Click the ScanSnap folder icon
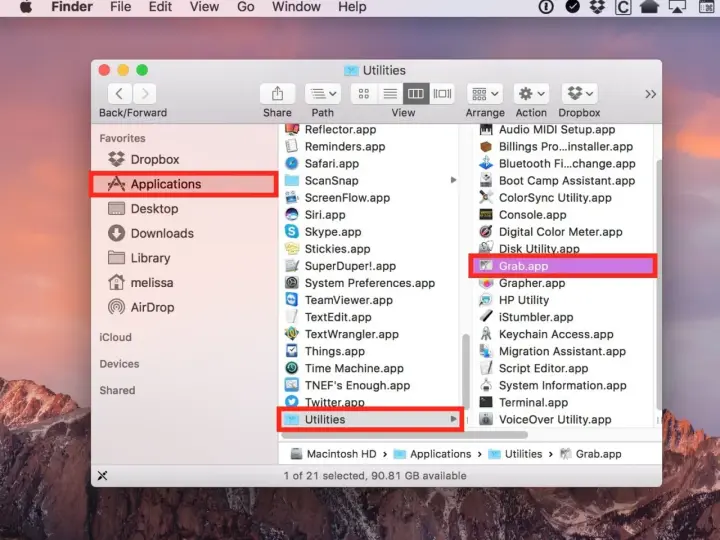This screenshot has width=720, height=540. 292,180
